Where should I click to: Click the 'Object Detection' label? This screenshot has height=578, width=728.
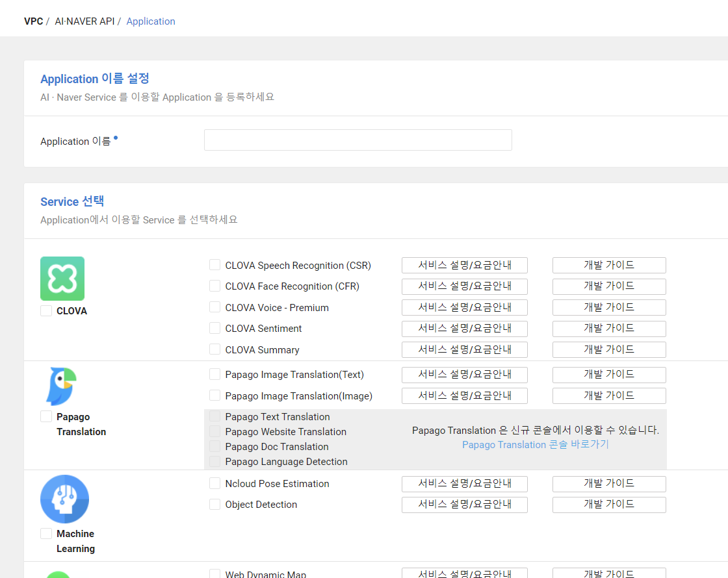coord(261,505)
